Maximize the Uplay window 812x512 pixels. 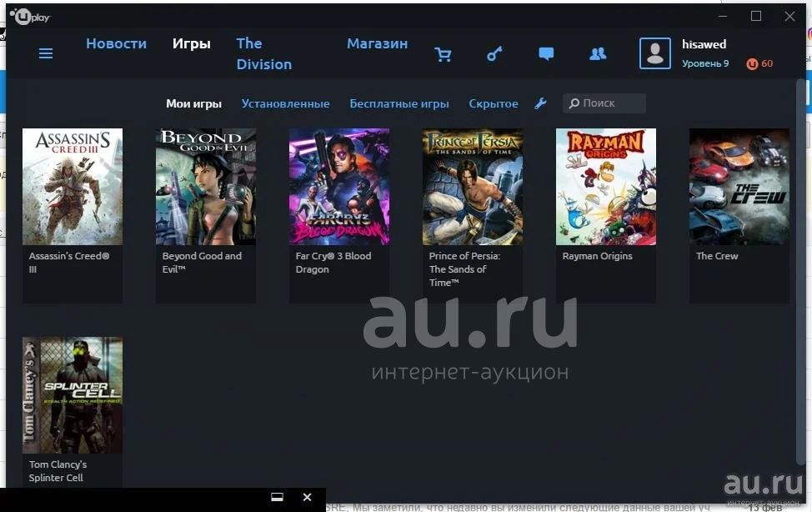coord(756,16)
